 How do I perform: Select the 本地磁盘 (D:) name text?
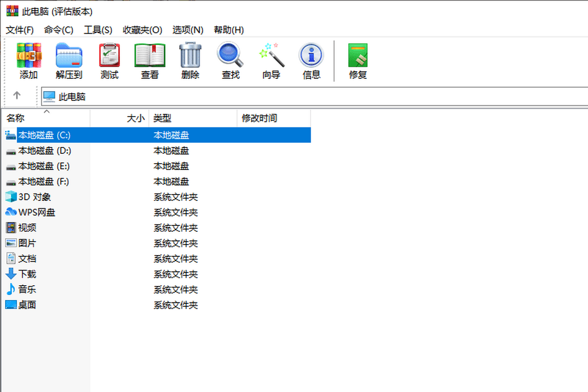click(x=45, y=151)
